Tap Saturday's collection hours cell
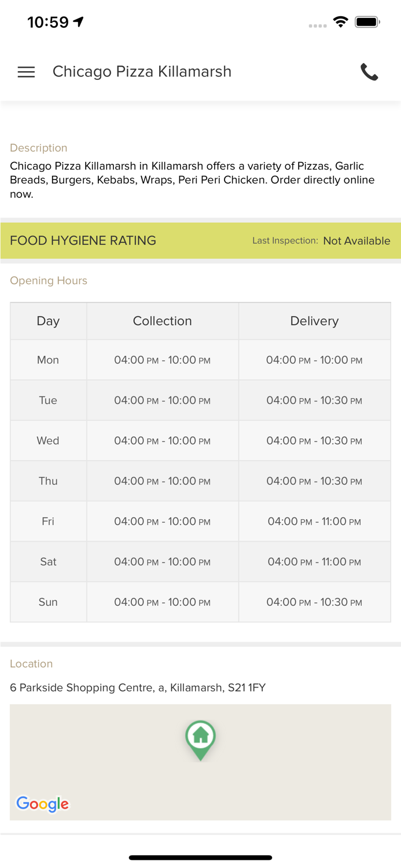The image size is (401, 868). click(x=162, y=562)
